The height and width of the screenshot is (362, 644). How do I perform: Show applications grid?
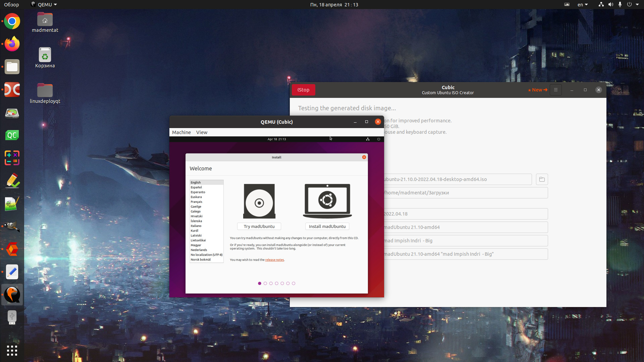click(x=12, y=351)
